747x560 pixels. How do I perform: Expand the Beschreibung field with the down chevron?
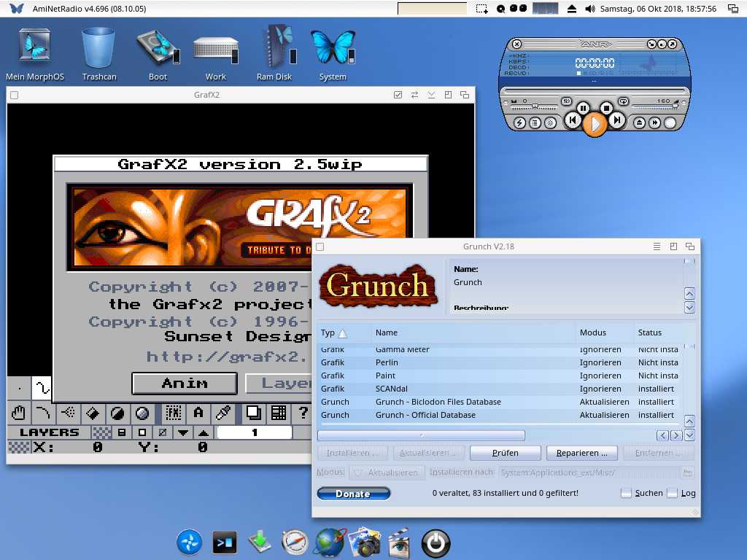(x=690, y=308)
